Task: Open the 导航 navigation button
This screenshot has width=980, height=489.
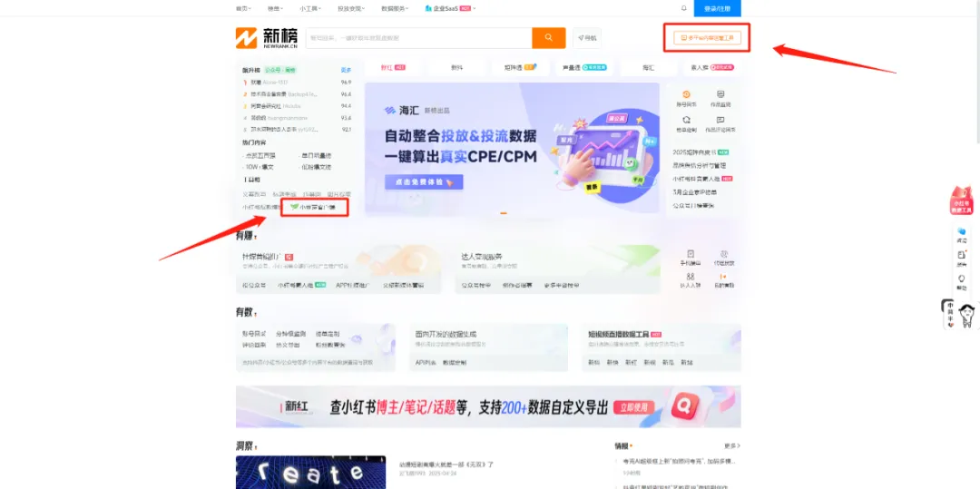Action: (x=587, y=38)
